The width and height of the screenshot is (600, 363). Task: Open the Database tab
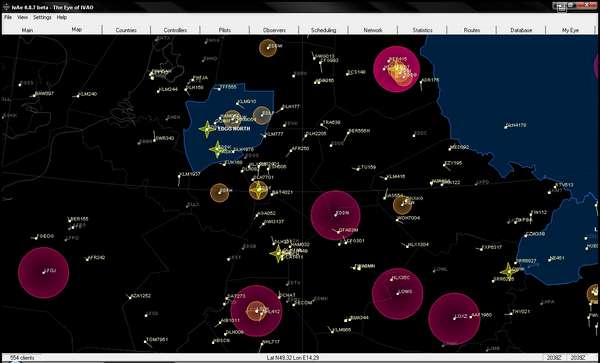(x=521, y=30)
